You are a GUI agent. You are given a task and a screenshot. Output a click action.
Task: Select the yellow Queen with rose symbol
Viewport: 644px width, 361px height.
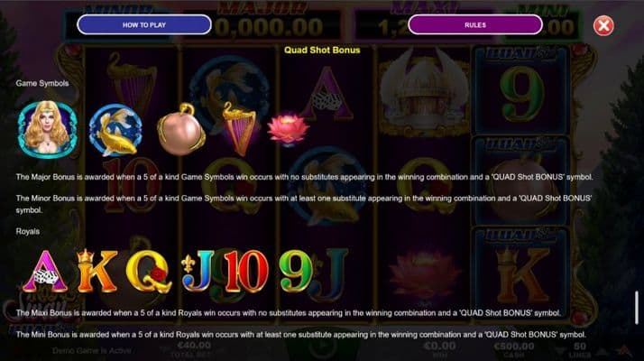point(148,272)
